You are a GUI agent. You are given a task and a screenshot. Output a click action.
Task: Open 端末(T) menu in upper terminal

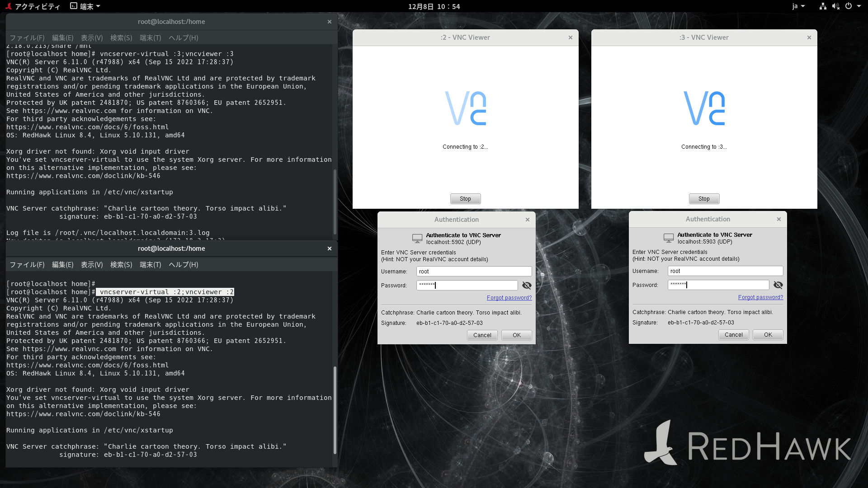(x=151, y=38)
